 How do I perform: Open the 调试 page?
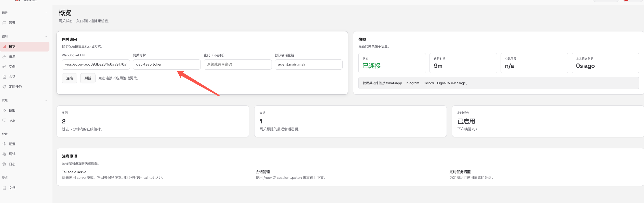point(25,154)
